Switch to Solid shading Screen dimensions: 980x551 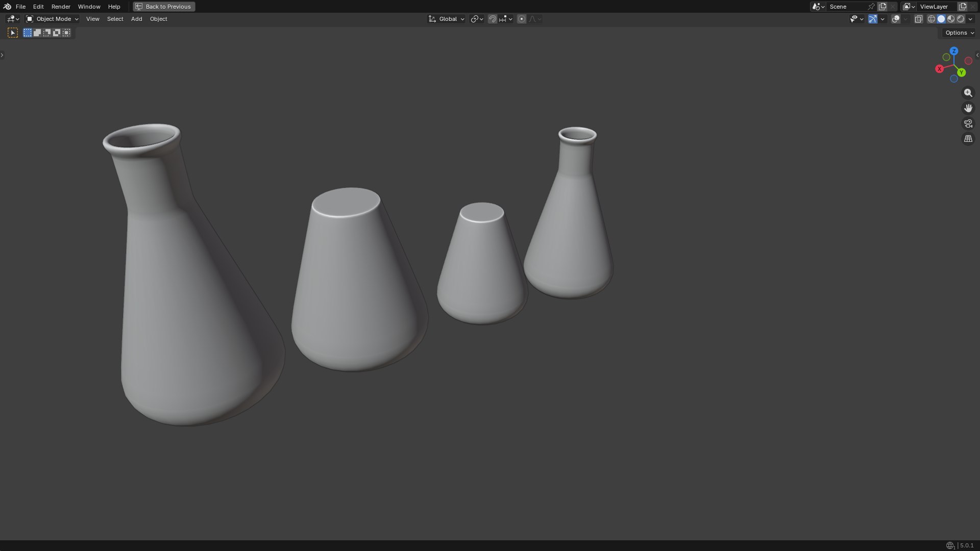(941, 19)
